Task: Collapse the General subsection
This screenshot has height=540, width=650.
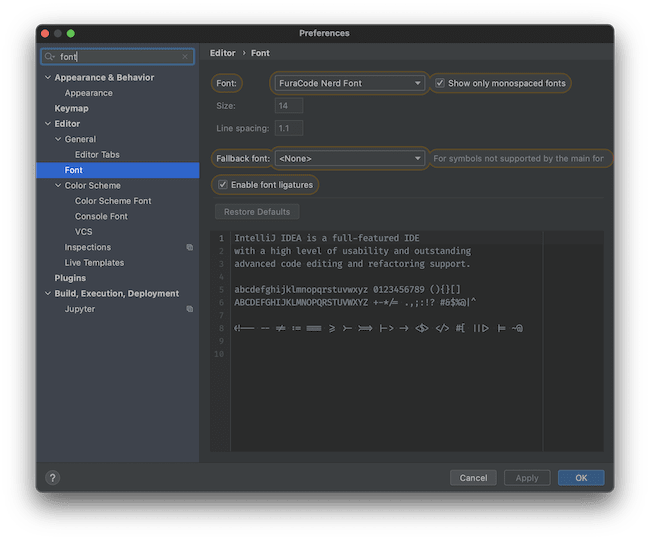Action: point(58,139)
